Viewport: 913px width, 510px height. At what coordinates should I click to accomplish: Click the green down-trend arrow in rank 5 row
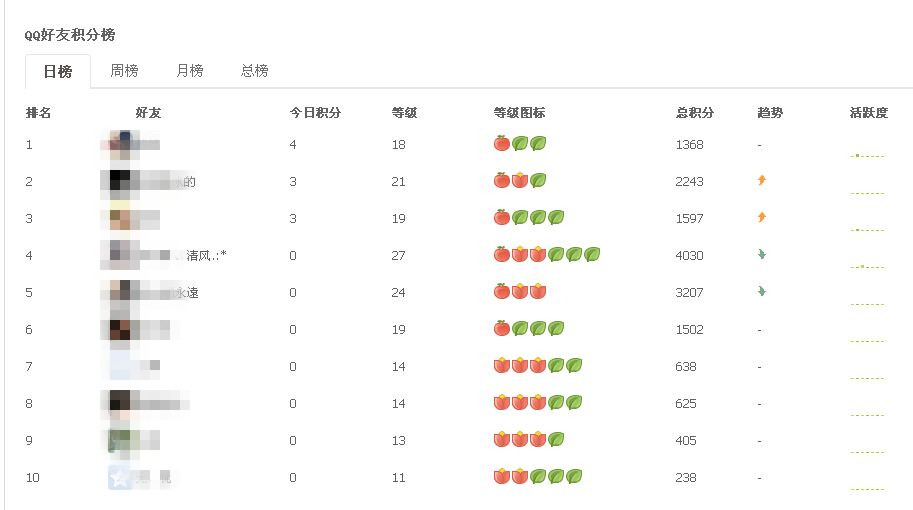pyautogui.click(x=762, y=292)
